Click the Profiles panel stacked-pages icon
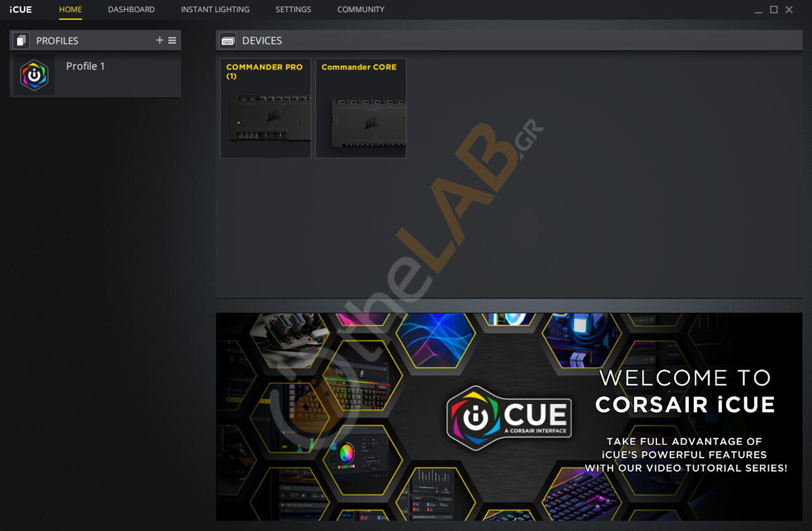The width and height of the screenshot is (812, 531). pyautogui.click(x=21, y=41)
